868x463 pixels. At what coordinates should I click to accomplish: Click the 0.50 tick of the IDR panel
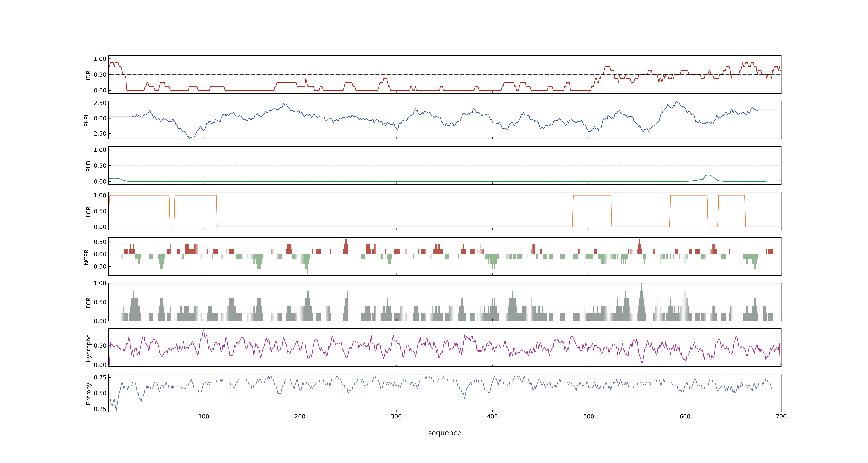pos(100,75)
